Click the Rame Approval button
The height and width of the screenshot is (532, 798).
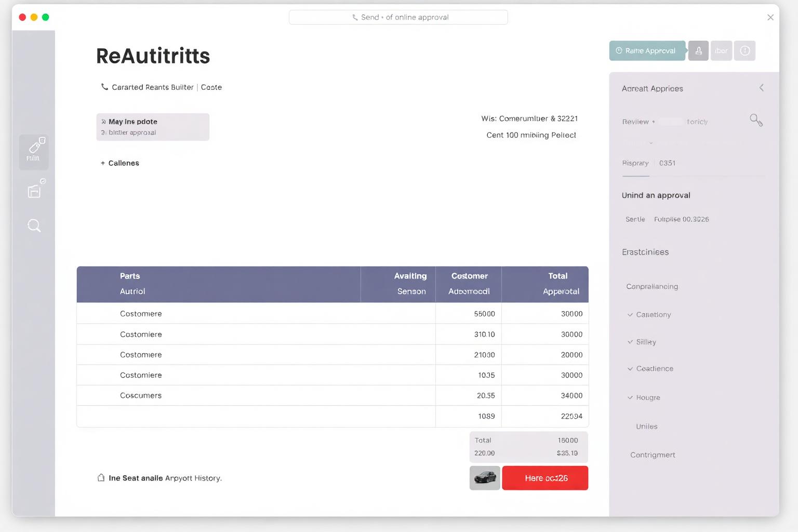(x=647, y=51)
